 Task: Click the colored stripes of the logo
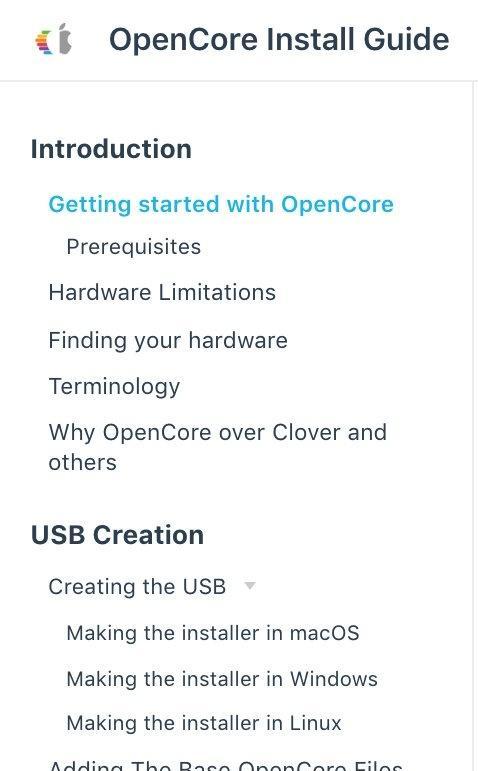tap(44, 42)
